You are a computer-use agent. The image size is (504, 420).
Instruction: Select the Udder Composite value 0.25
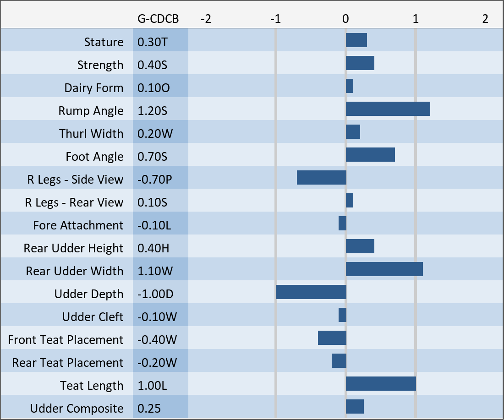coord(149,409)
